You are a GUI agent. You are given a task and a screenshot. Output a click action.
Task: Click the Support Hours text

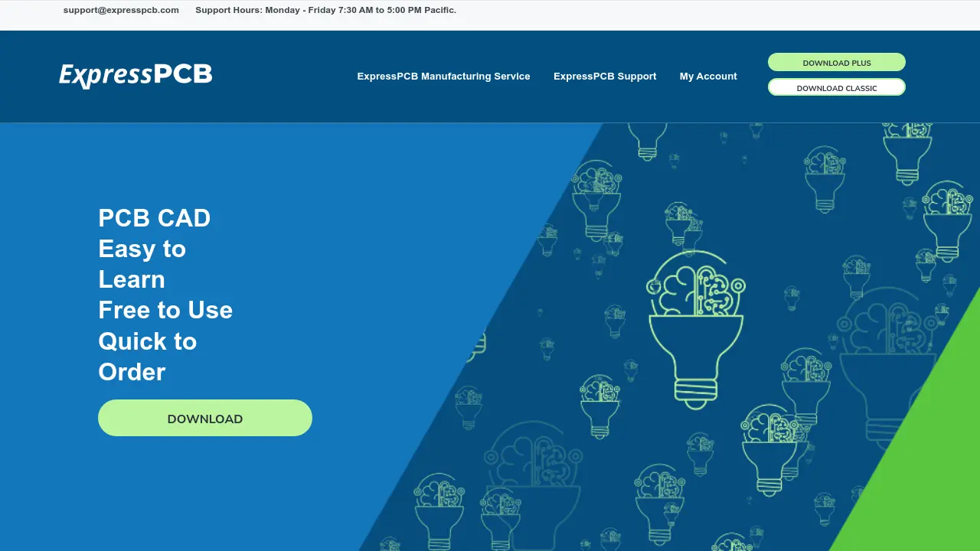326,10
